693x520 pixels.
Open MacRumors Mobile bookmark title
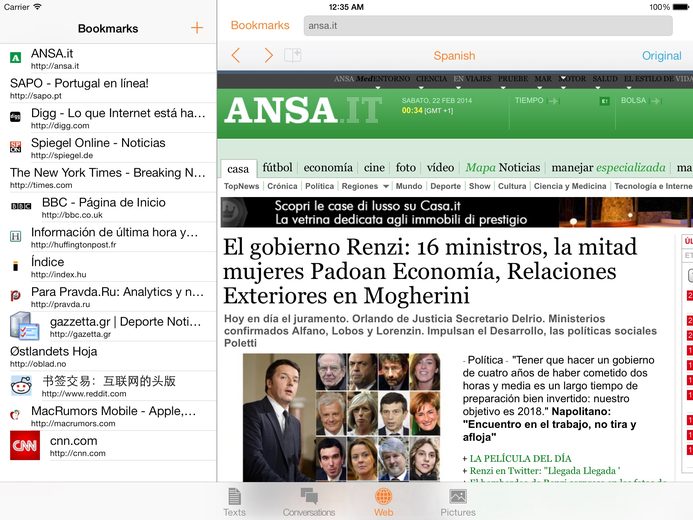(x=114, y=411)
